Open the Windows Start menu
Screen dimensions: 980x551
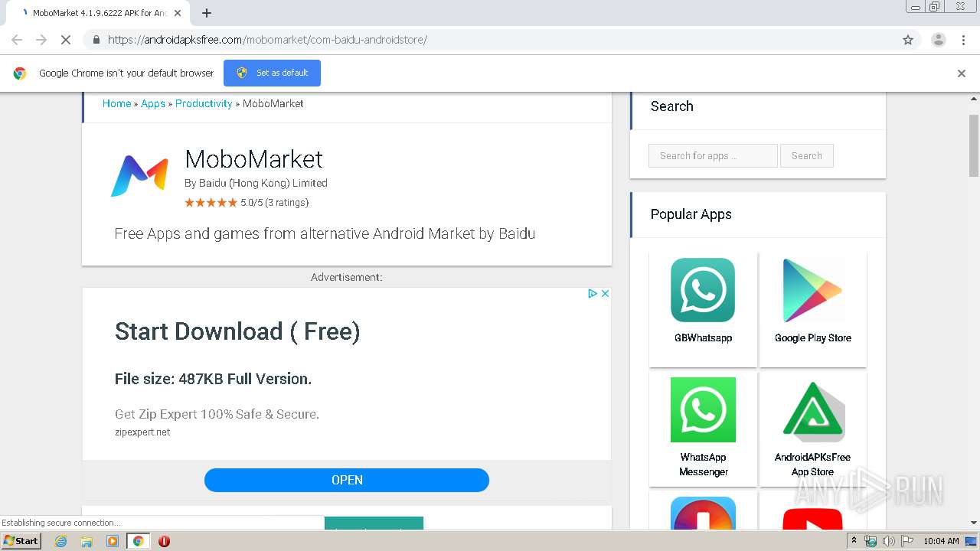[x=21, y=540]
